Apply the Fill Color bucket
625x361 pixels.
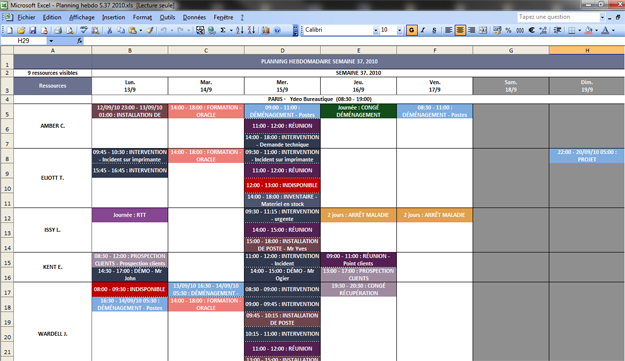coord(588,30)
